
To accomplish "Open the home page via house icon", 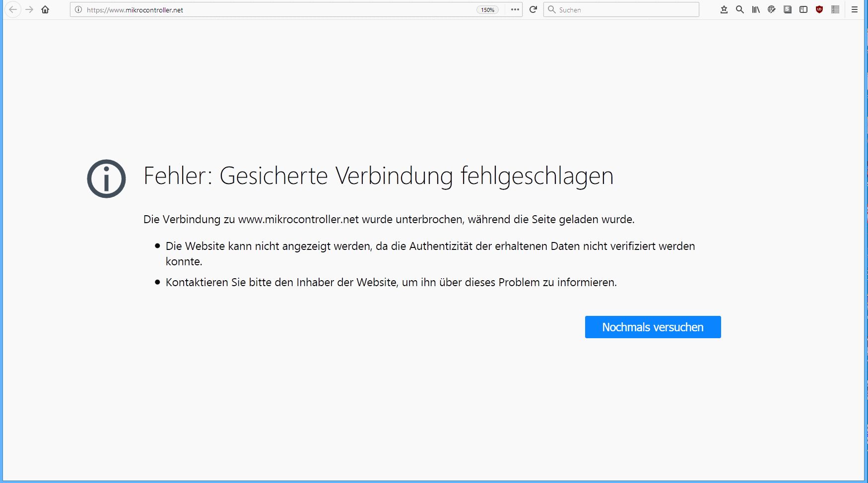I will [45, 10].
